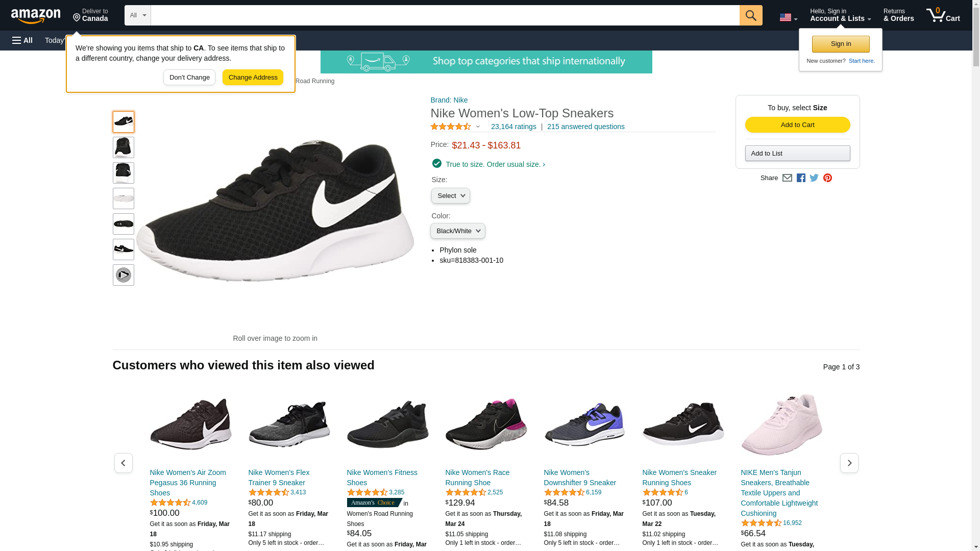Go to next carousel page arrow
980x551 pixels.
point(849,463)
